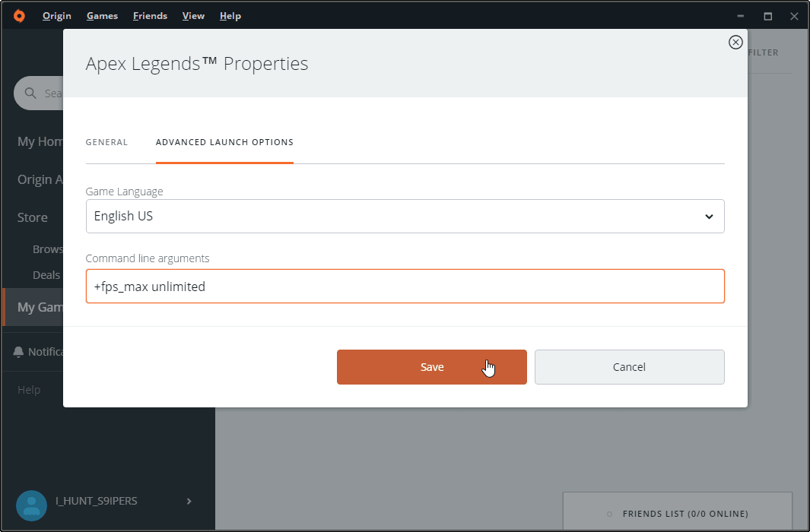The height and width of the screenshot is (532, 810).
Task: Click the Filter button behind the dialog
Action: [763, 52]
